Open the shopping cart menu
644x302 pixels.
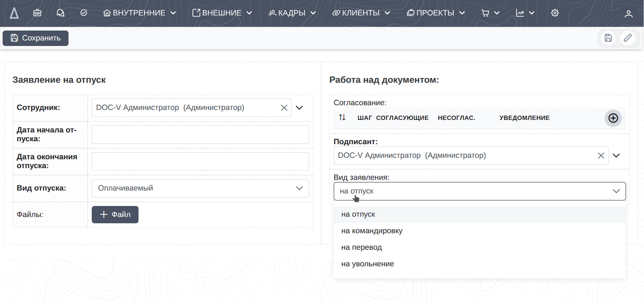point(490,13)
